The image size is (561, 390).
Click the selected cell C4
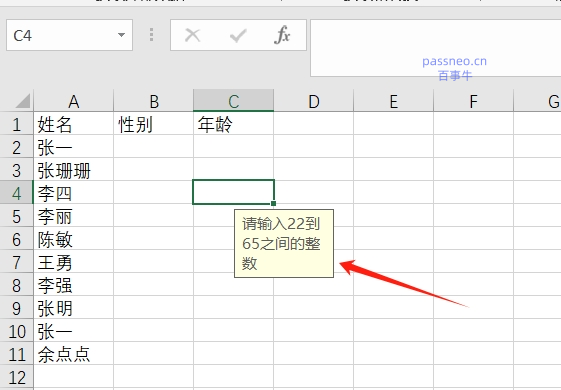(x=234, y=192)
